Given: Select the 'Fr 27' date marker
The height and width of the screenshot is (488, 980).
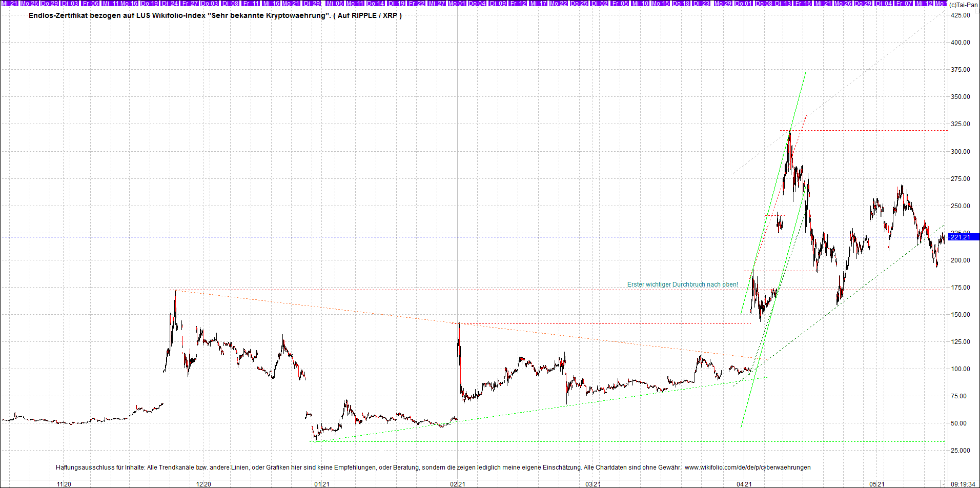Looking at the screenshot, I should [190, 4].
